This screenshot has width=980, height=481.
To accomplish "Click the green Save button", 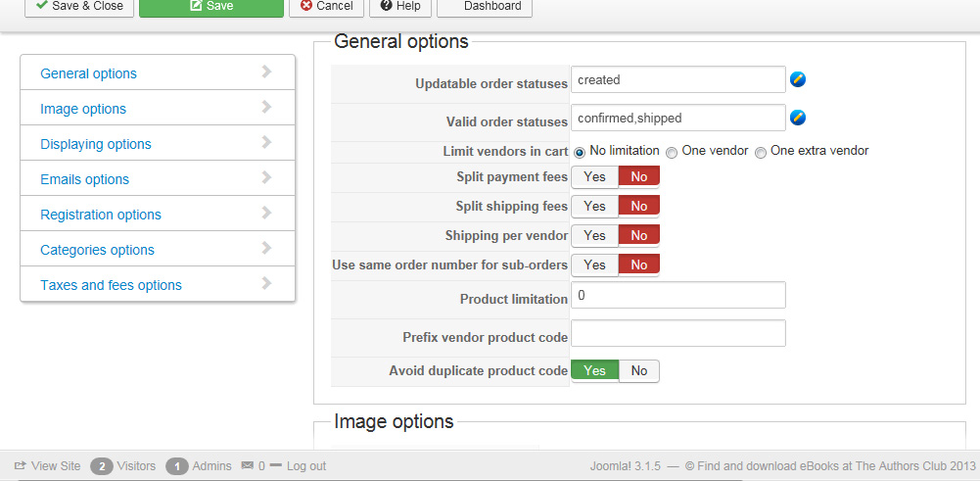I will [x=211, y=6].
